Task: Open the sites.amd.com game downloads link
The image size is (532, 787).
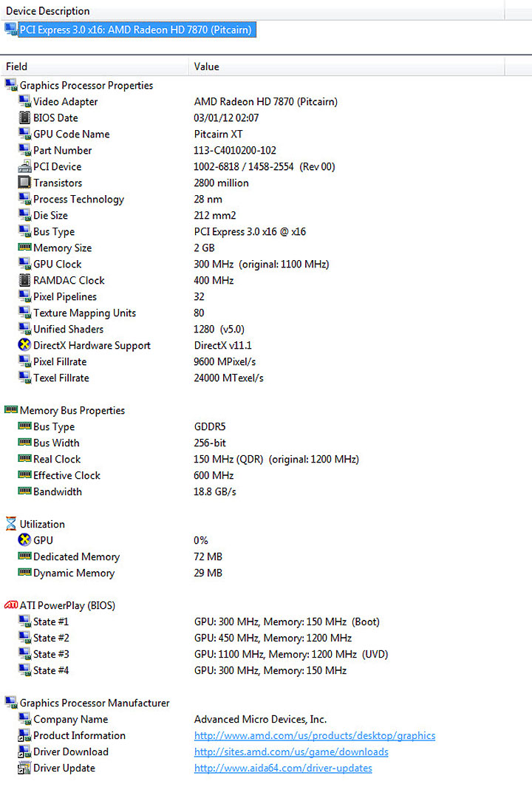Action: pyautogui.click(x=291, y=752)
